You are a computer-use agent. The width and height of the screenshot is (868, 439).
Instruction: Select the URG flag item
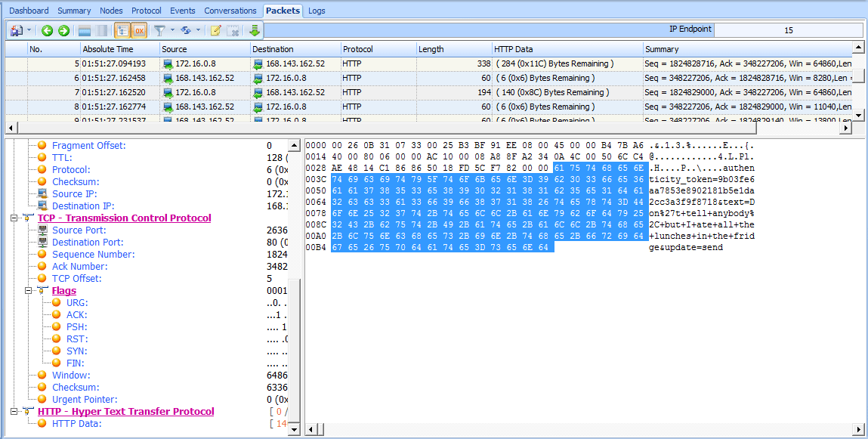[x=77, y=303]
